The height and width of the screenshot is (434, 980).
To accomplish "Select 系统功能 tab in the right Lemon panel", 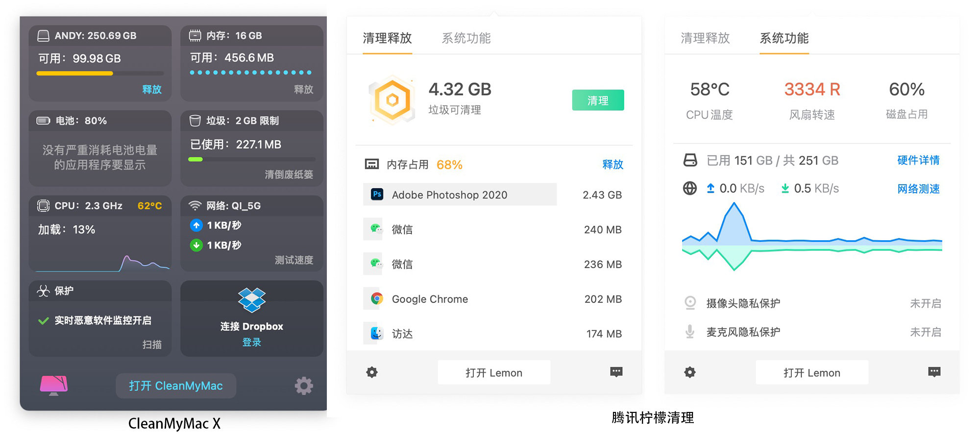I will tap(784, 38).
